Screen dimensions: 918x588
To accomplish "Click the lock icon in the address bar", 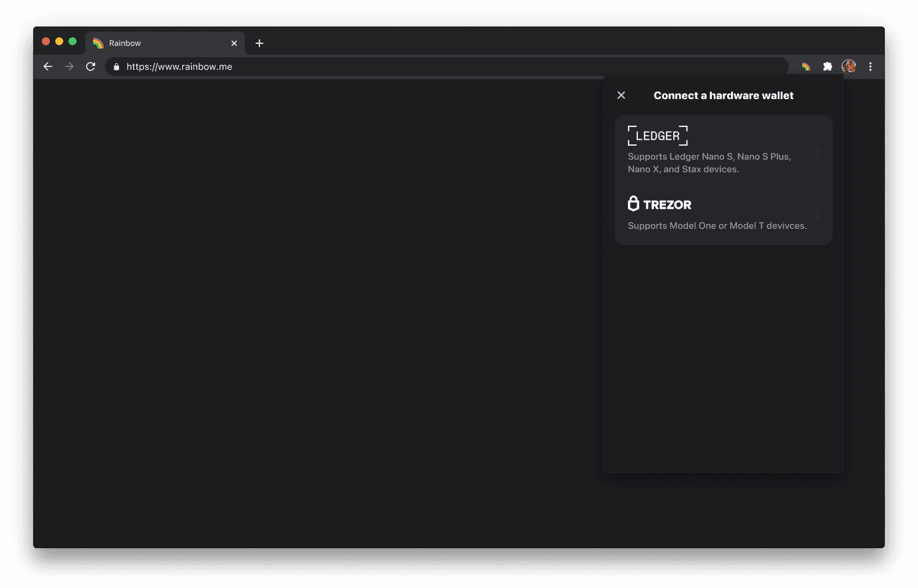I will [x=116, y=67].
